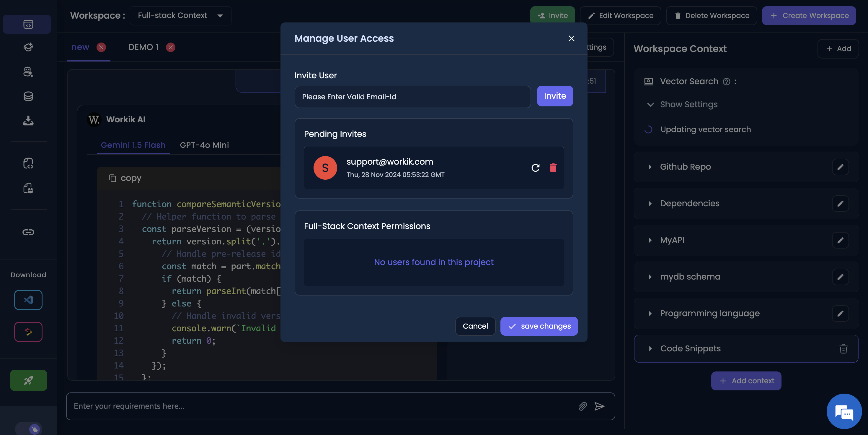Open the Workspace selection dropdown
The image size is (868, 435).
point(180,15)
